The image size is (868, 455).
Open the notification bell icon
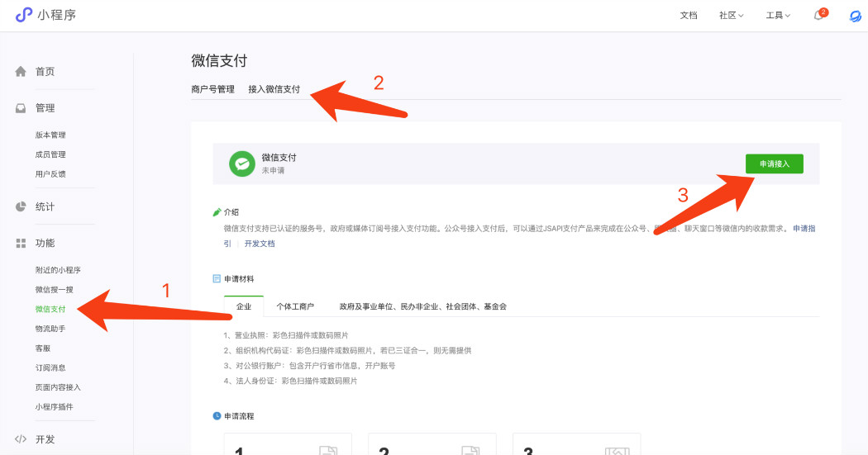(818, 16)
